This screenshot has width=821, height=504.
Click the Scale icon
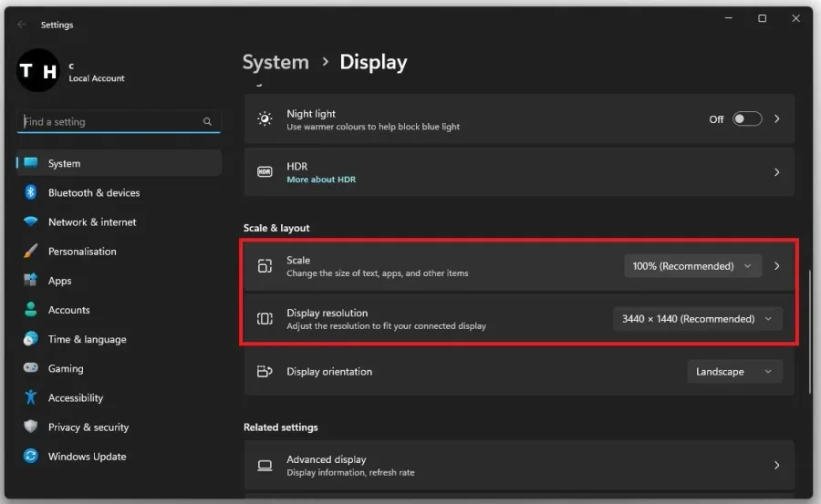tap(265, 266)
